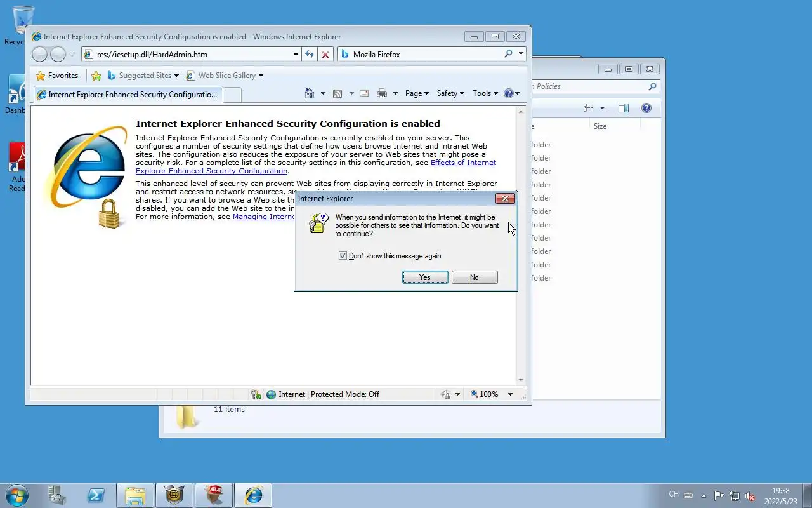Click the Home icon in command bar
Image resolution: width=812 pixels, height=508 pixels.
pos(310,93)
